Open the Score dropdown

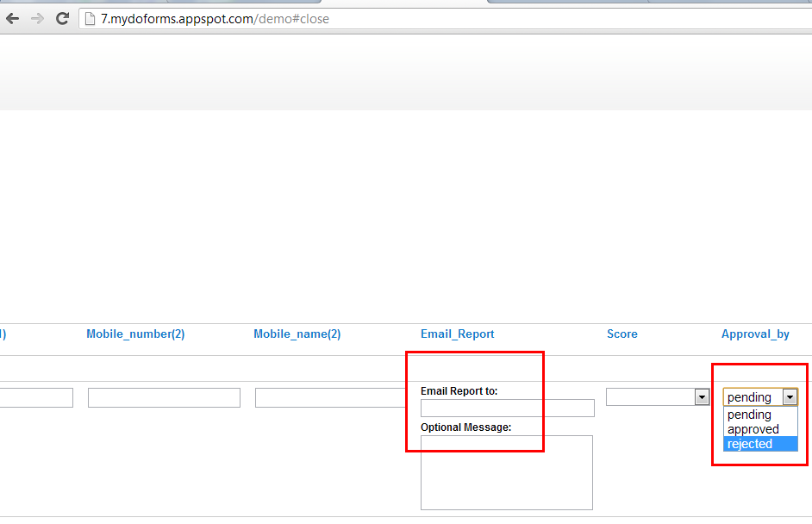click(701, 397)
